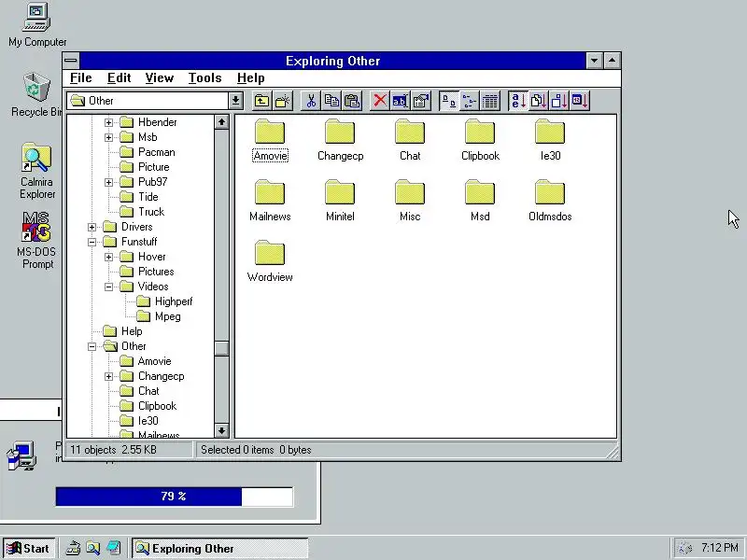
Task: Select the Misc folder icon
Action: 410,192
